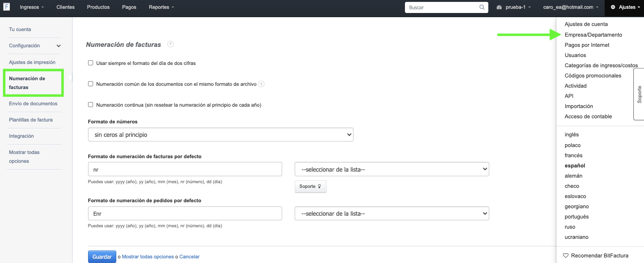Click help icon beside Numeración de facturas heading
The width and height of the screenshot is (644, 263).
(x=170, y=44)
